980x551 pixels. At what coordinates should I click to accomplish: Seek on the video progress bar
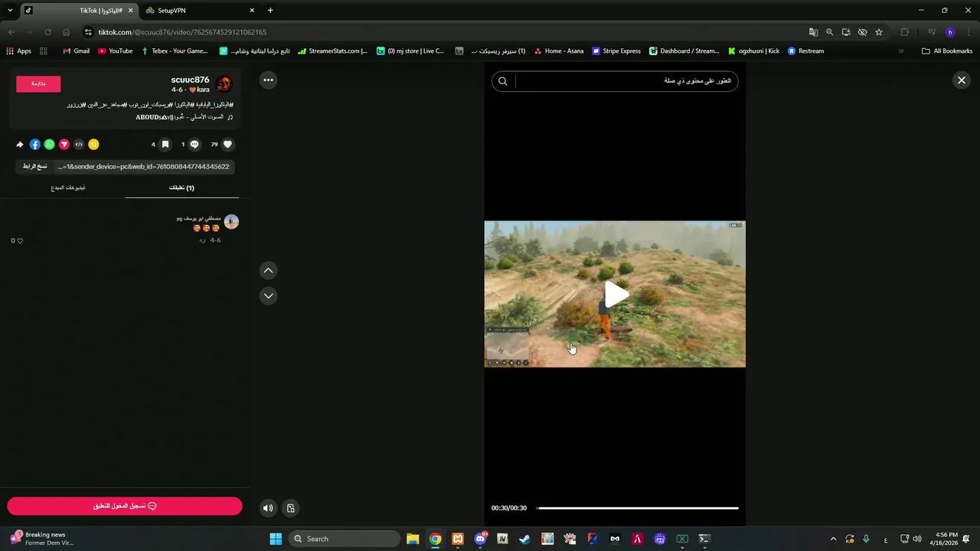(x=638, y=508)
